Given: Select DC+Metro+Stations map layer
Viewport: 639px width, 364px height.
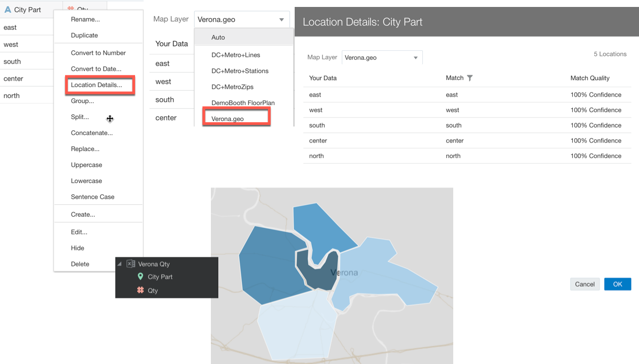Looking at the screenshot, I should coord(239,70).
